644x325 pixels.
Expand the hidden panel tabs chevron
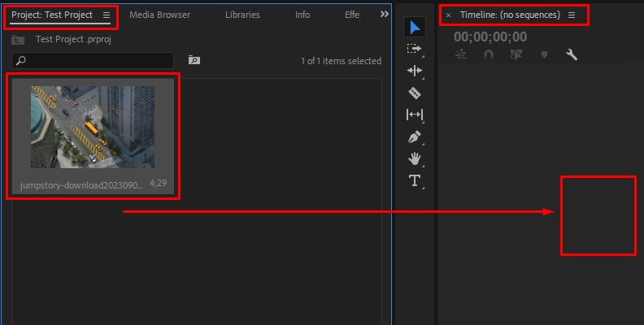click(385, 15)
